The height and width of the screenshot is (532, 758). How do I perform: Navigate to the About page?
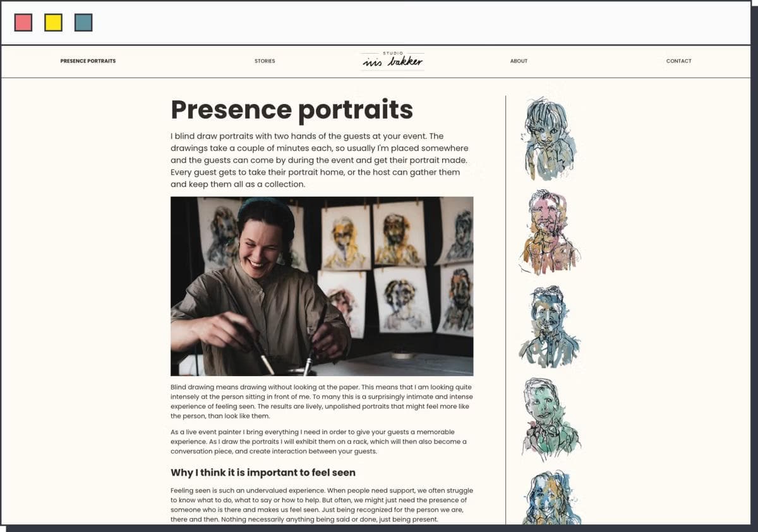[x=519, y=61]
